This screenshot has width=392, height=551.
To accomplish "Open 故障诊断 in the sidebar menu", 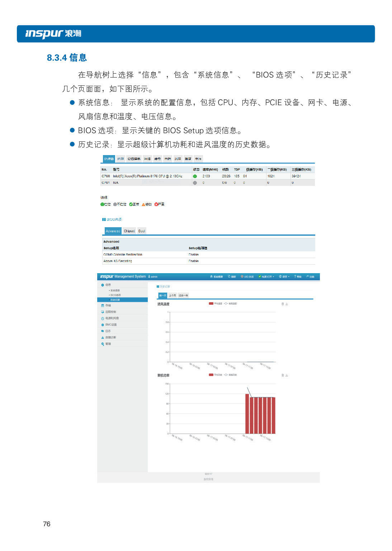I will click(x=110, y=337).
